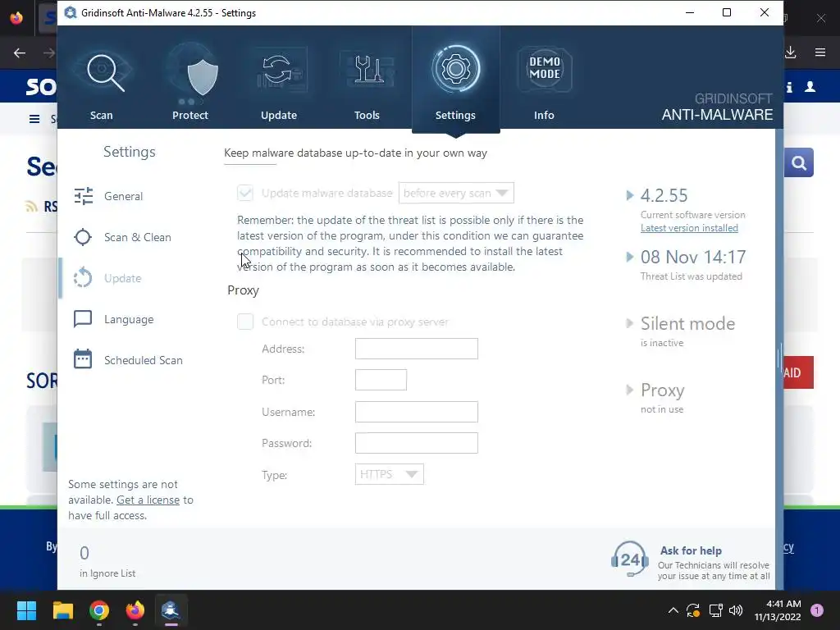
Task: Select the Settings gear icon
Action: [x=456, y=69]
